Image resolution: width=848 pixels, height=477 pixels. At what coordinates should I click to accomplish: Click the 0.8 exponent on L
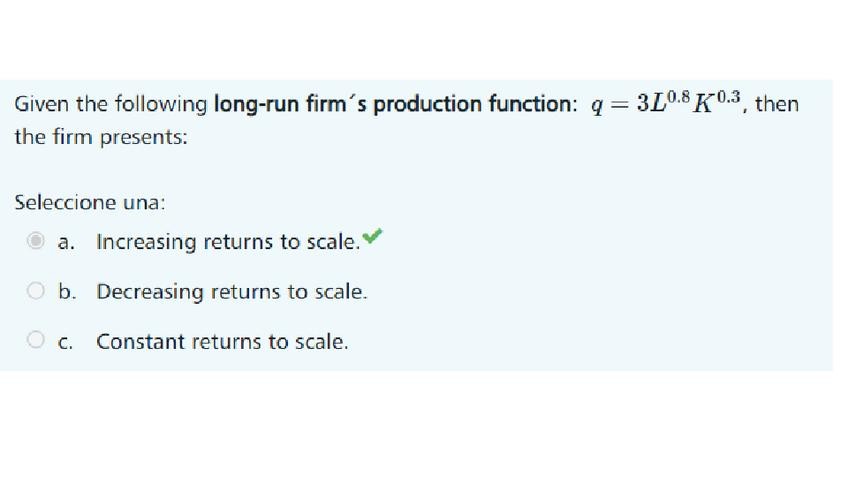(678, 97)
